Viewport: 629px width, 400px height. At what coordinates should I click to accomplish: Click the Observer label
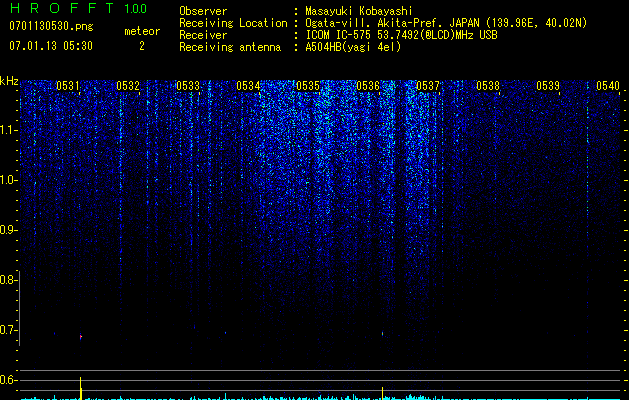point(203,11)
